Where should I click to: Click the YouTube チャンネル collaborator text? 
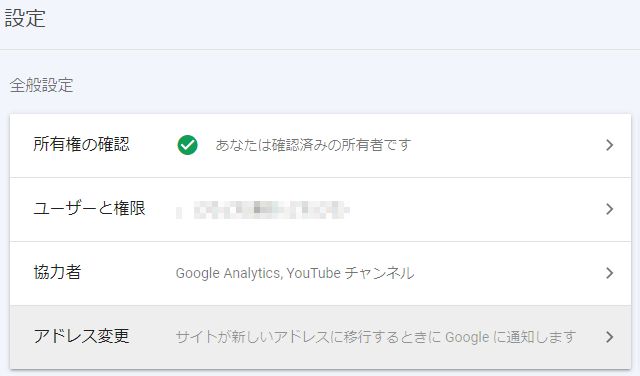[350, 273]
